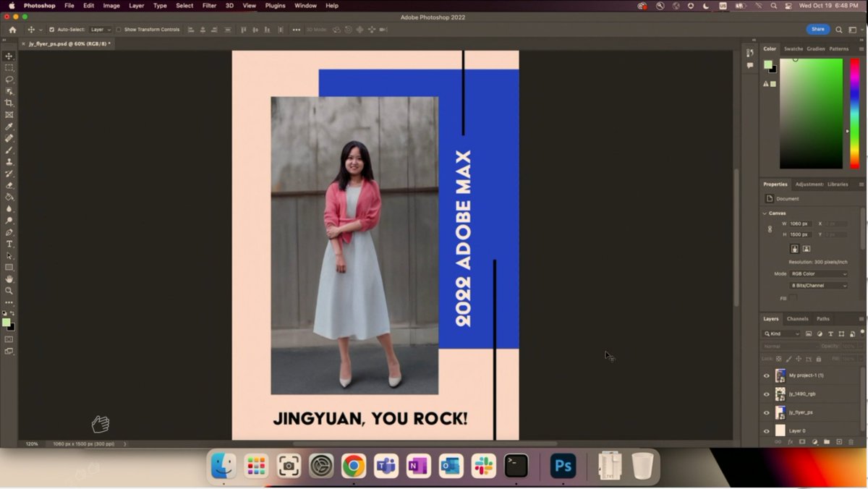Image resolution: width=868 pixels, height=489 pixels.
Task: Select the Path Selection tool
Action: point(9,255)
